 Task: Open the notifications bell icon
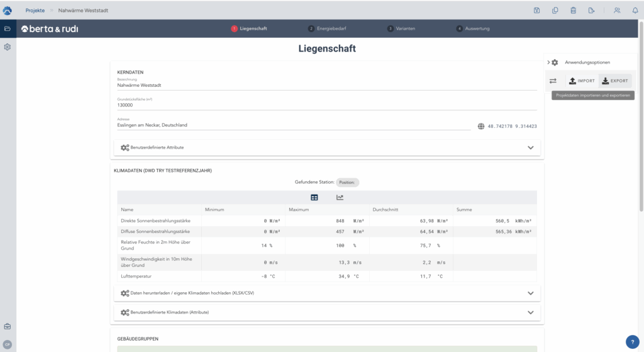[x=635, y=11]
